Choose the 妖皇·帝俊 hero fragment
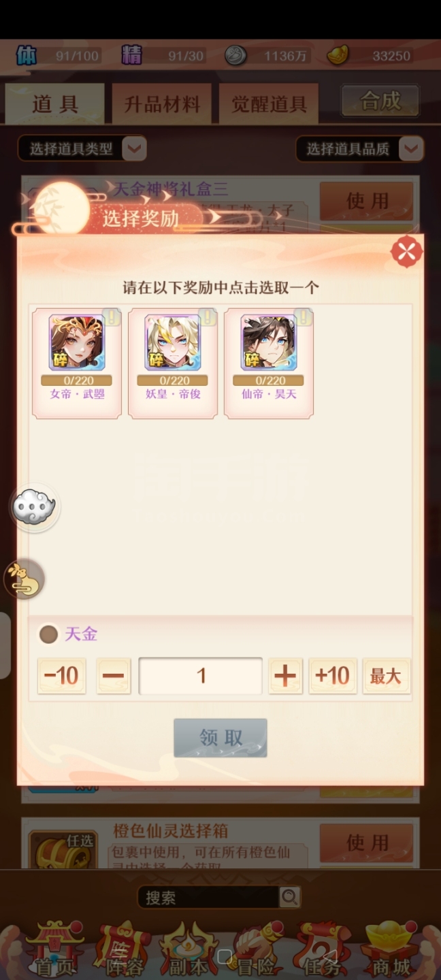The image size is (441, 980). point(173,362)
